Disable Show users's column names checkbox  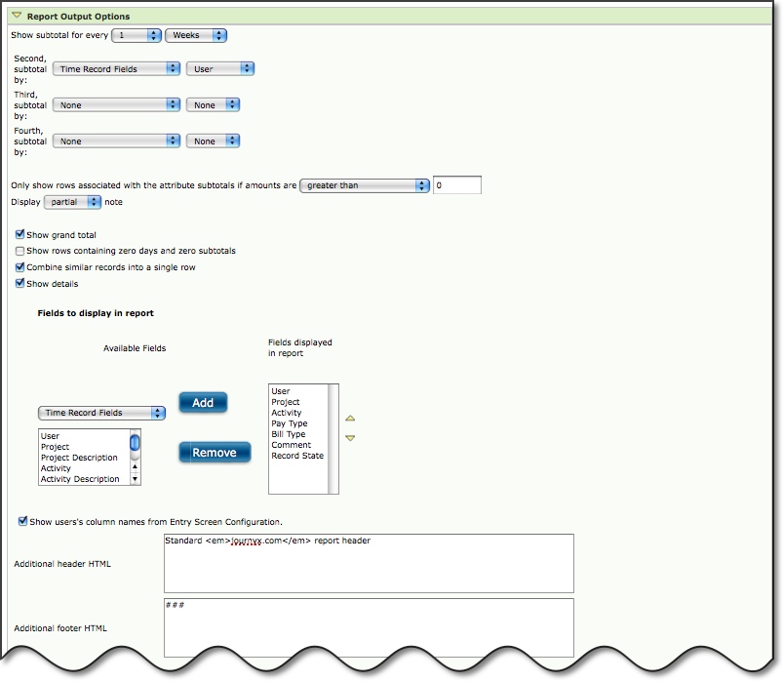[x=22, y=521]
